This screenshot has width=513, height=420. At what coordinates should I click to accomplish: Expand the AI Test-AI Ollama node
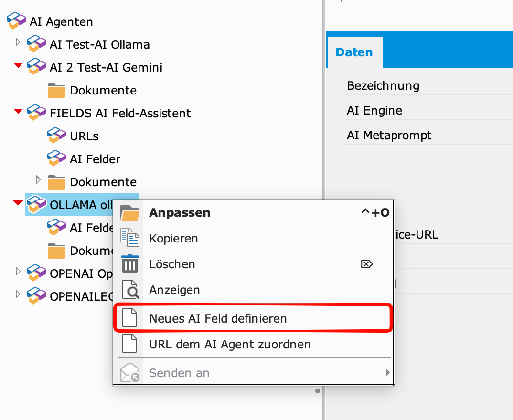click(x=18, y=42)
